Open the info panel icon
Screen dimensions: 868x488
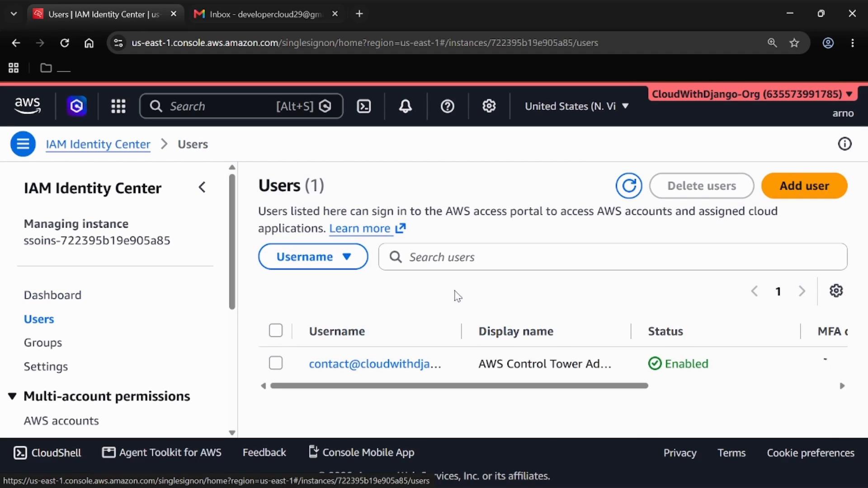click(x=844, y=144)
